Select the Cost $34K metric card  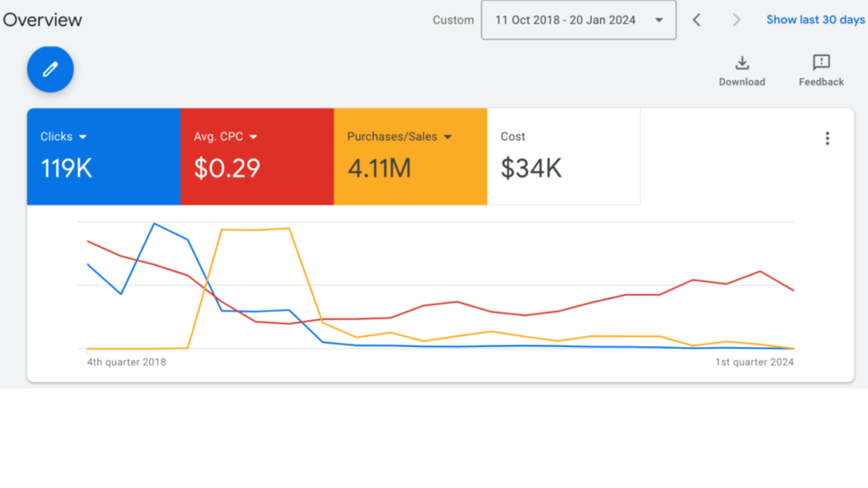coord(564,157)
